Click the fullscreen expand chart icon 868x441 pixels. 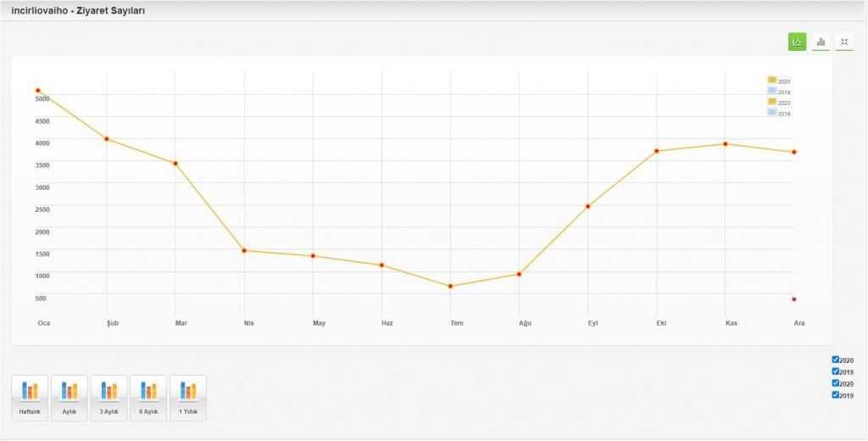pos(844,42)
